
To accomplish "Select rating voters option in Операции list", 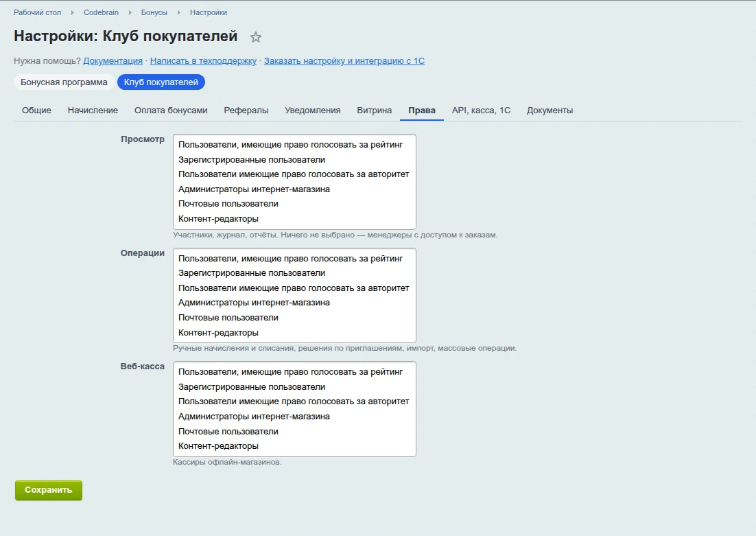I will click(x=294, y=259).
